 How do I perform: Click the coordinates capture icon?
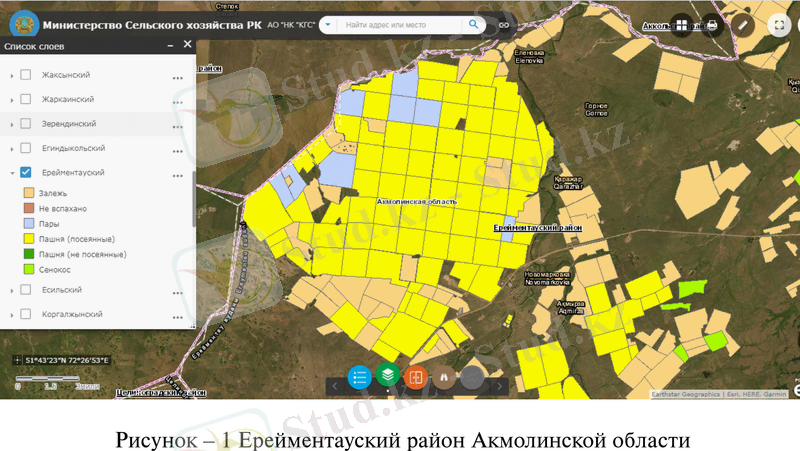coord(17,360)
